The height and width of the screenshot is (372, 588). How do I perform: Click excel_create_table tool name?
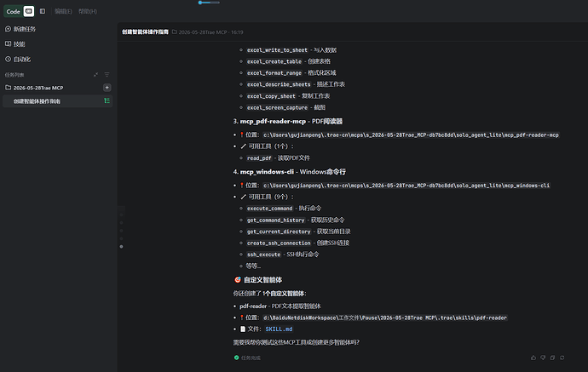tap(274, 61)
